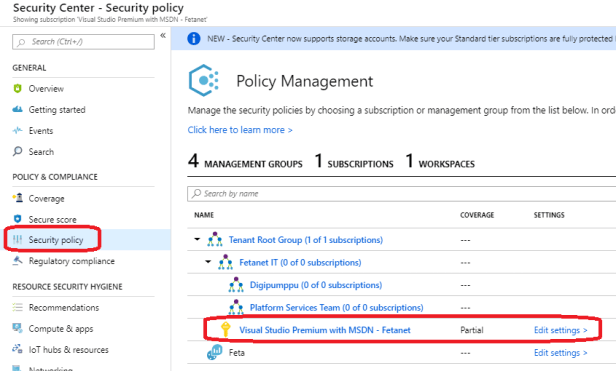Click the Policy Management hexagon icon
Viewport: 616px width, 371px height.
(204, 80)
